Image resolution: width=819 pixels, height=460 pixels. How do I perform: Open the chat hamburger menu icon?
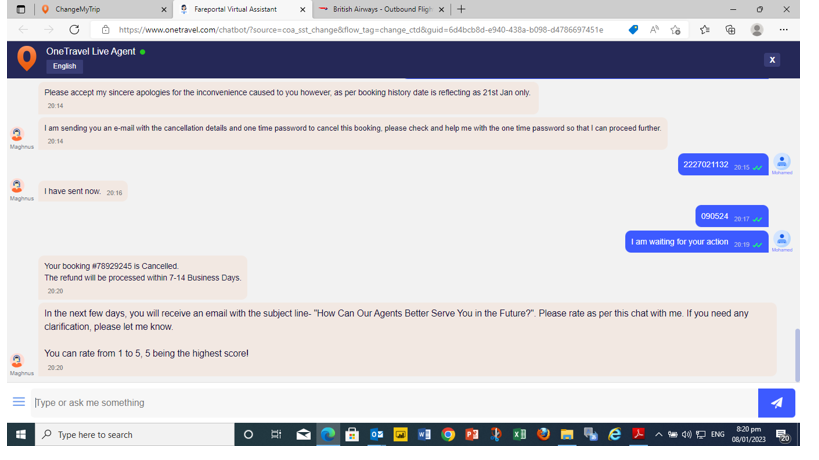click(19, 402)
